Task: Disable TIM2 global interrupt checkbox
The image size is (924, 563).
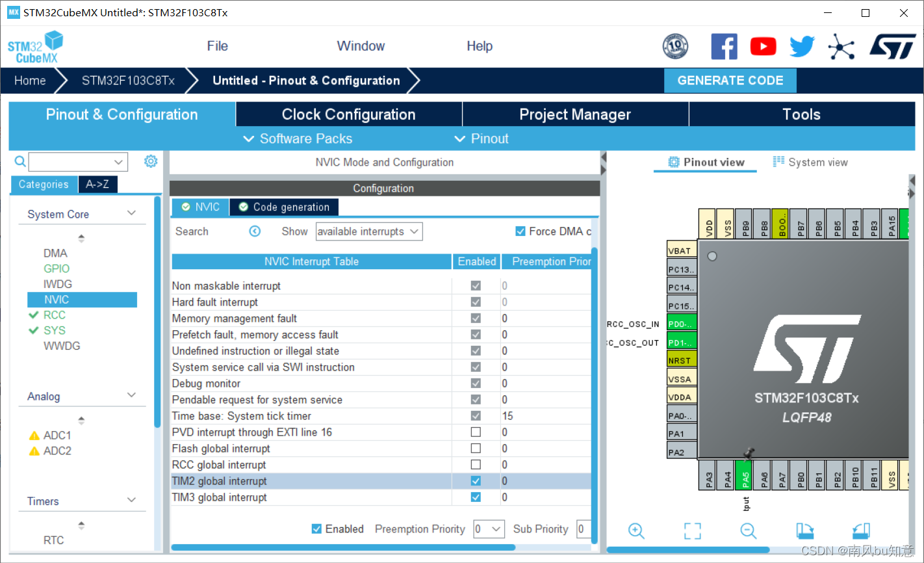Action: coord(476,481)
